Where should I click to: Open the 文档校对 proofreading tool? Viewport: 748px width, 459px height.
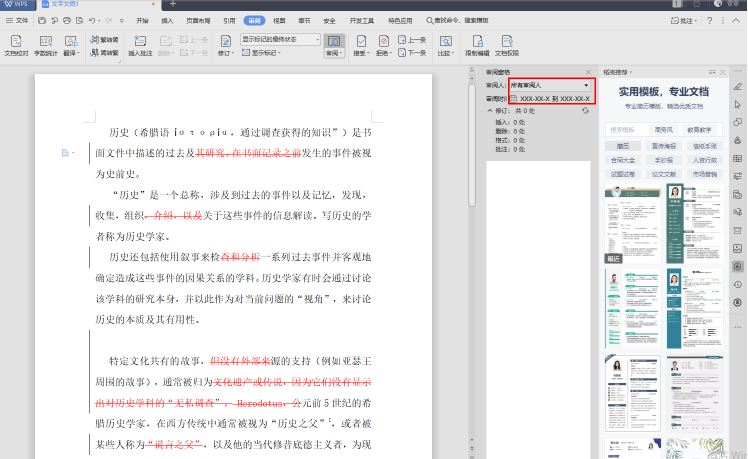click(16, 46)
